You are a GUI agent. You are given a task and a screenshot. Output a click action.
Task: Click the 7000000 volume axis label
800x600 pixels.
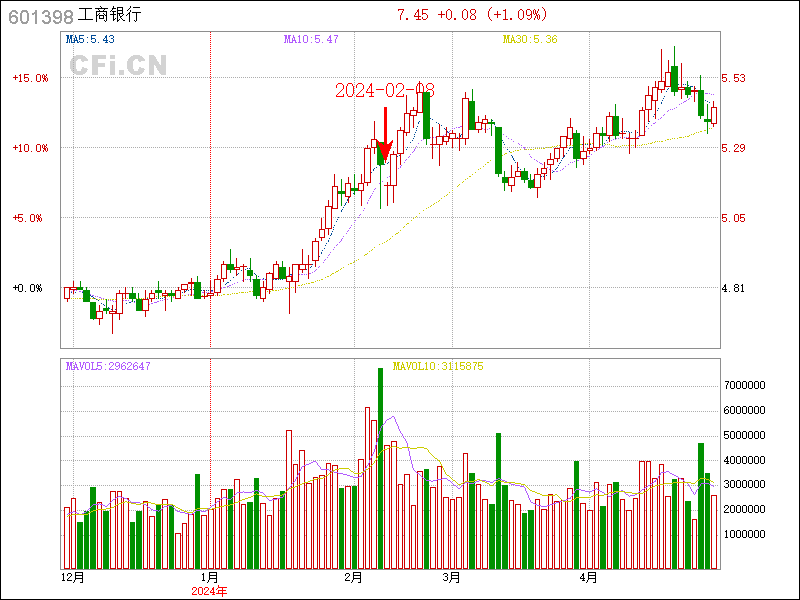coord(745,385)
